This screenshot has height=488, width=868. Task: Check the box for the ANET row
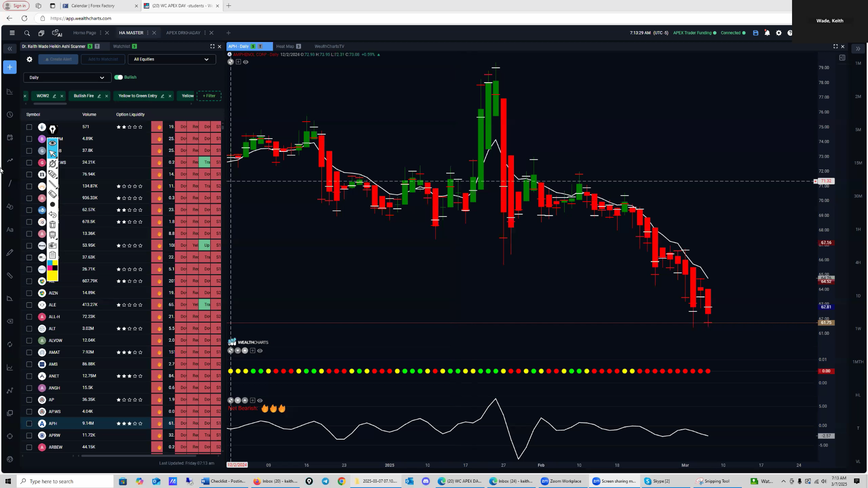[x=29, y=376]
